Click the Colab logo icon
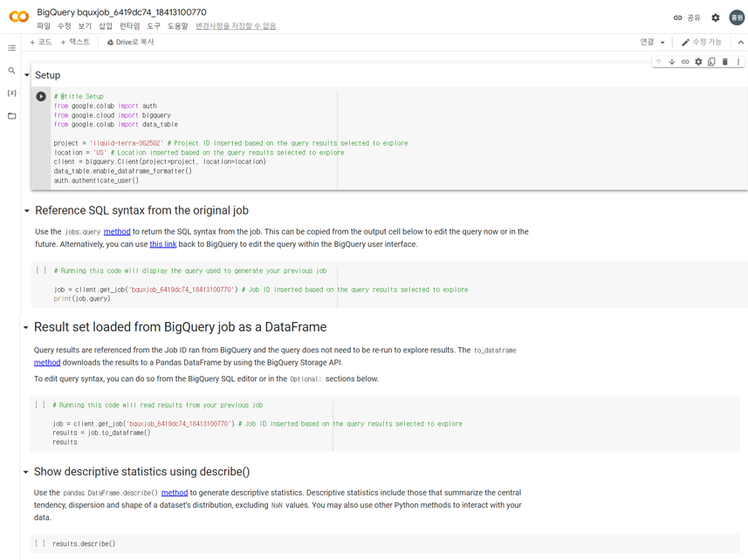The image size is (748, 560). 19,17
